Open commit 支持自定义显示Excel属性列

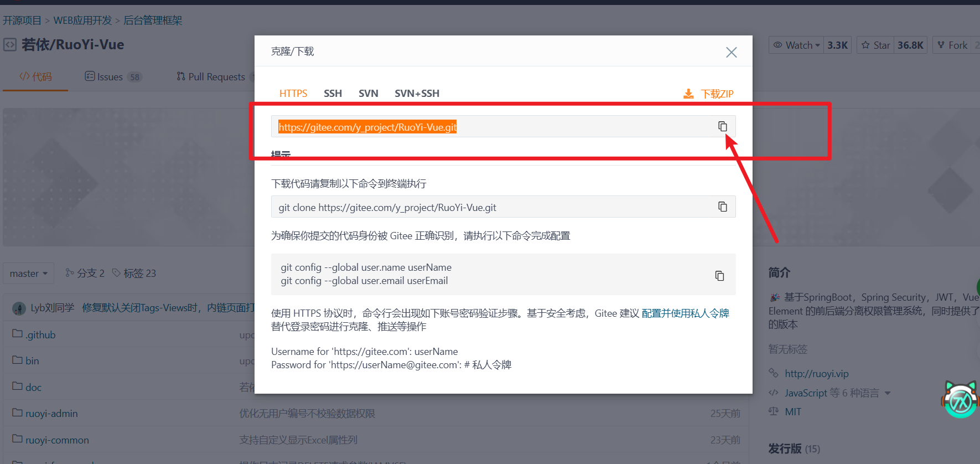click(x=298, y=440)
